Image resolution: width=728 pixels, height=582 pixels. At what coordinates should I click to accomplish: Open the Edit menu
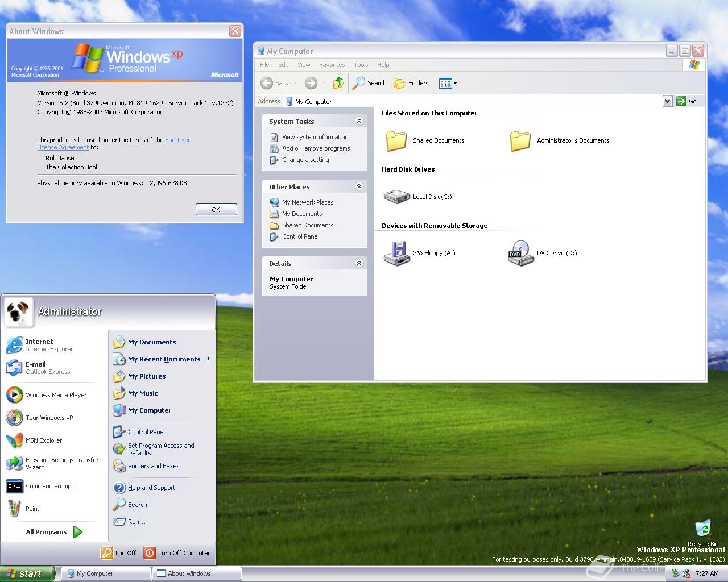(283, 65)
